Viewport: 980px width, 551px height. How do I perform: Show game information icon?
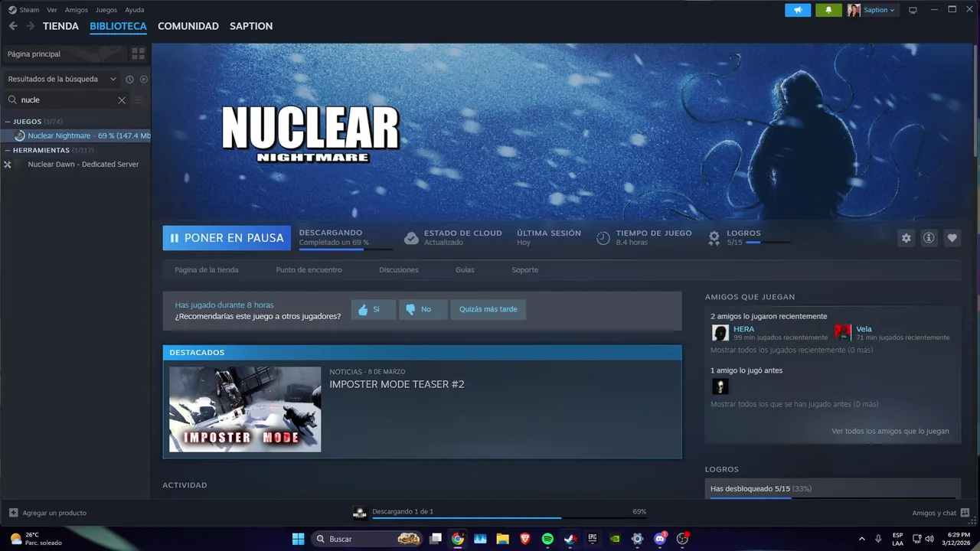(x=929, y=238)
